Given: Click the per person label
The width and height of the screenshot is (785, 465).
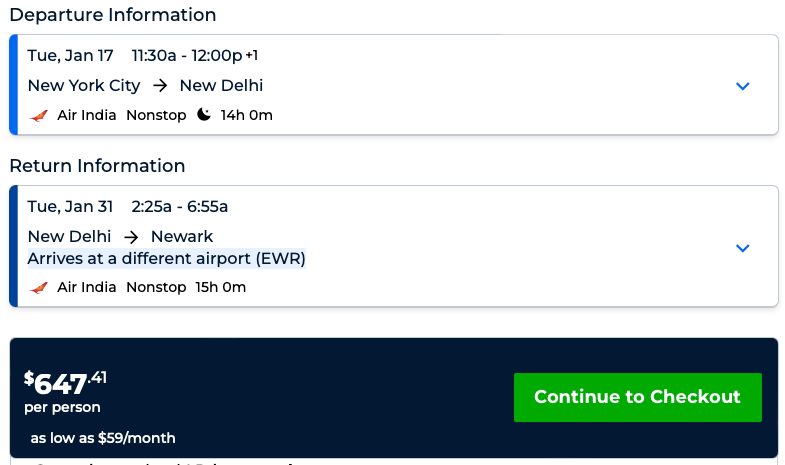Looking at the screenshot, I should pyautogui.click(x=62, y=408).
